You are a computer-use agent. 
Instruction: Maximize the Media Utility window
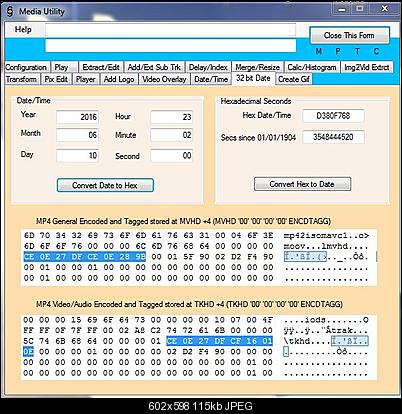[x=360, y=9]
